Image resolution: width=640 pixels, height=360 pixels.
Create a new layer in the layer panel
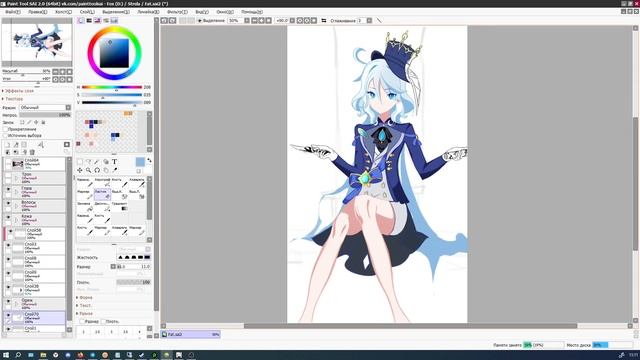(x=7, y=144)
